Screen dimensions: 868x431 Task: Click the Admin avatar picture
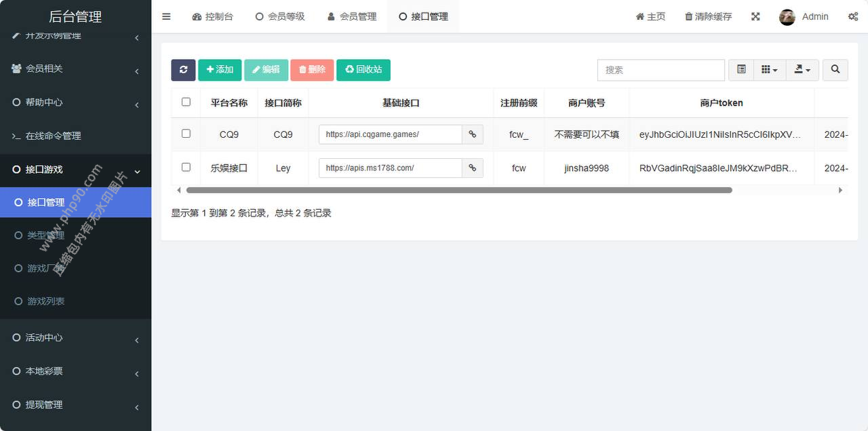click(787, 17)
